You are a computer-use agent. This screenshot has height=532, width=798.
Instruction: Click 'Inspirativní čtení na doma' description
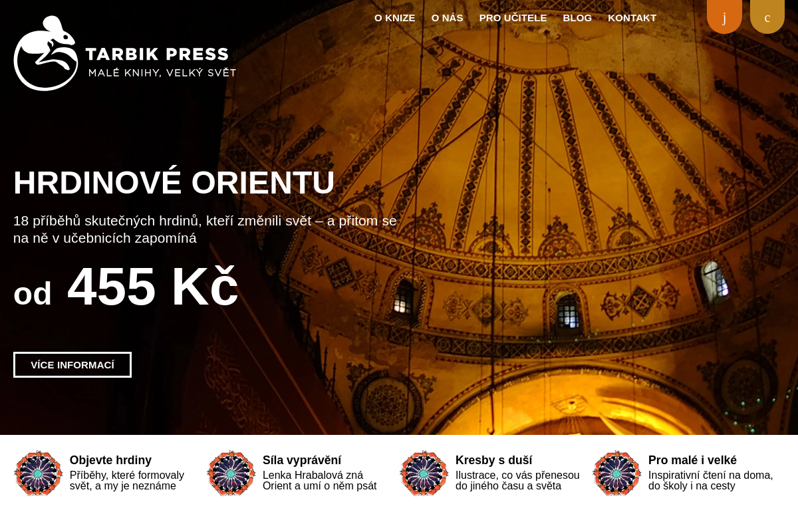710,481
